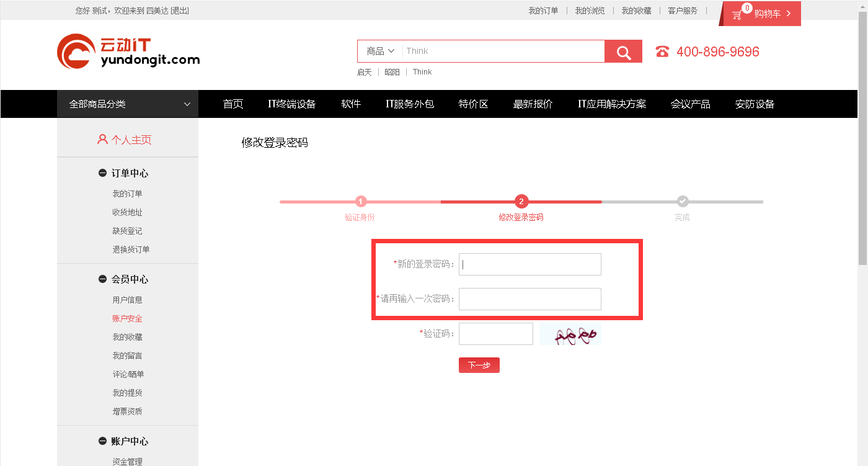This screenshot has width=868, height=466.
Task: Click the phone icon beside hotline number
Action: pyautogui.click(x=662, y=52)
